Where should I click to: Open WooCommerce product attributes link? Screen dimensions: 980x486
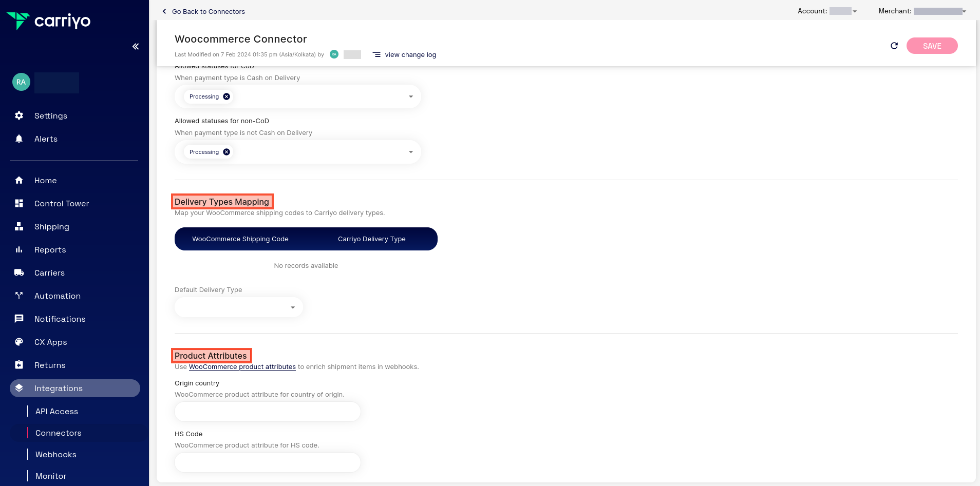(242, 366)
